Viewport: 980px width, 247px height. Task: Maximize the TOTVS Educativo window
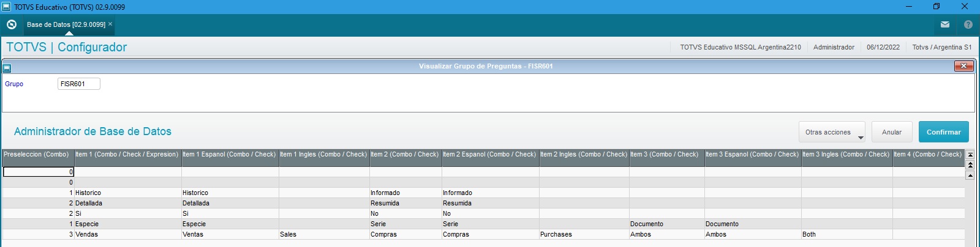937,7
